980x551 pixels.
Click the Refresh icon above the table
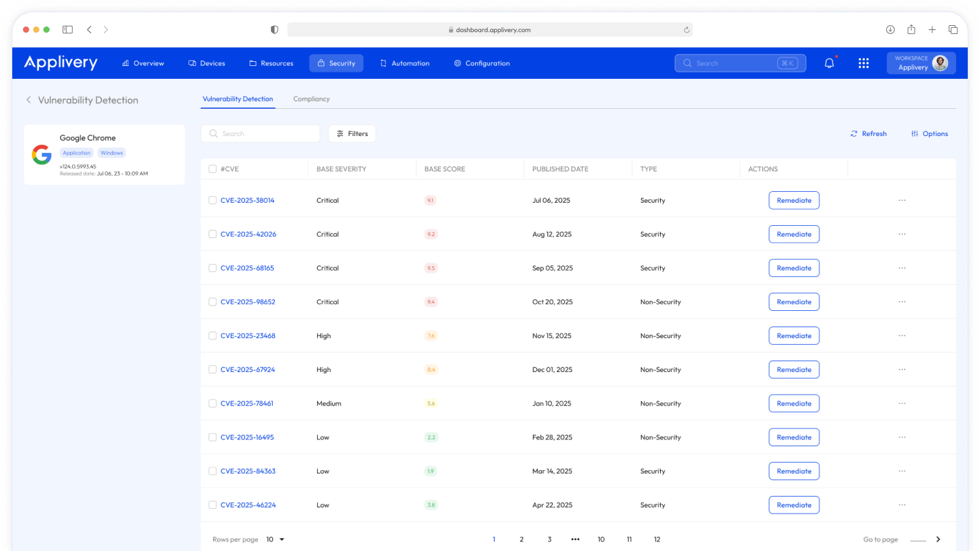(x=854, y=133)
